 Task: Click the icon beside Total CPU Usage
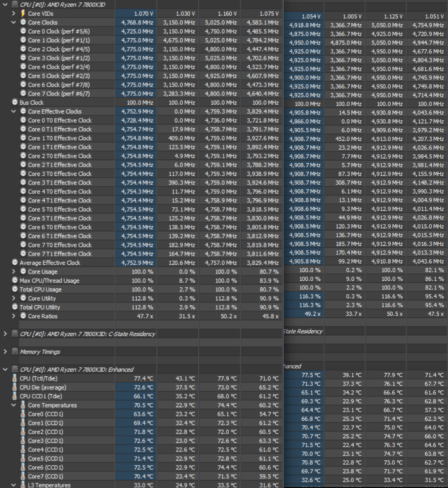click(x=15, y=289)
